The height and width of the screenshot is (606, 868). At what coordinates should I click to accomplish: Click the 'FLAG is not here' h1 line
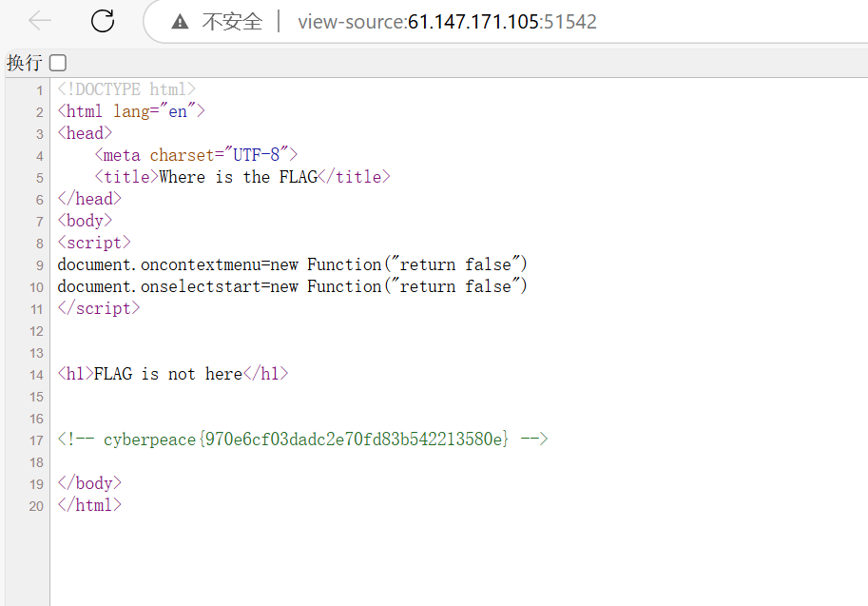(x=173, y=374)
